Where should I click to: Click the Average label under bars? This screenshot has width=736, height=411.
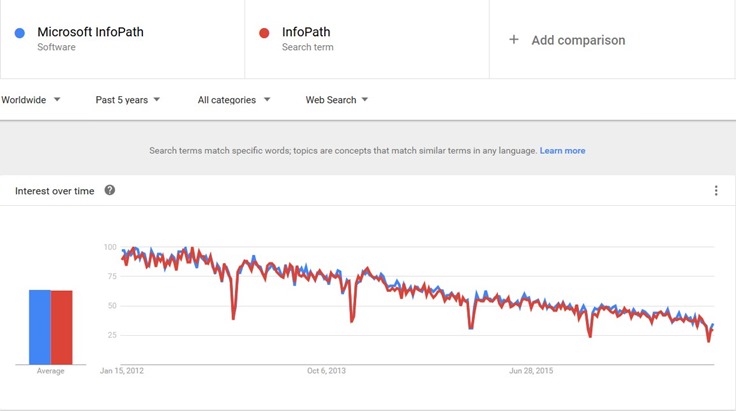51,371
